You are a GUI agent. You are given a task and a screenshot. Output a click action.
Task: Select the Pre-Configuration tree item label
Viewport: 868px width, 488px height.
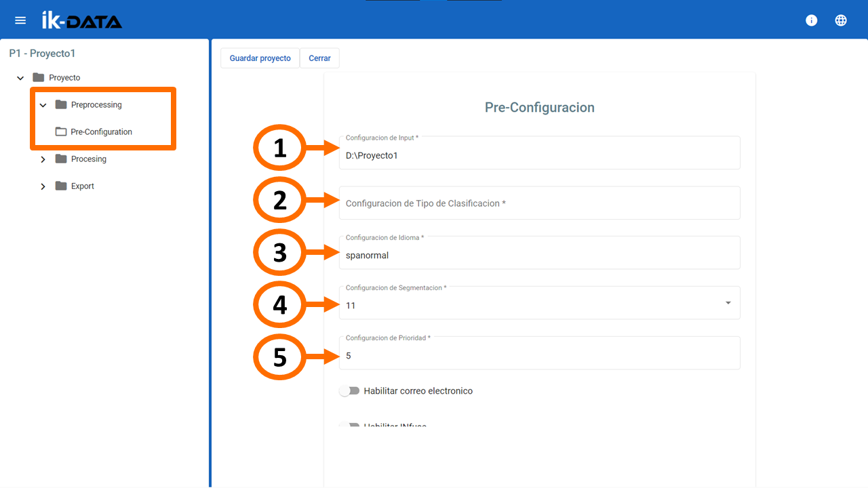pos(102,131)
